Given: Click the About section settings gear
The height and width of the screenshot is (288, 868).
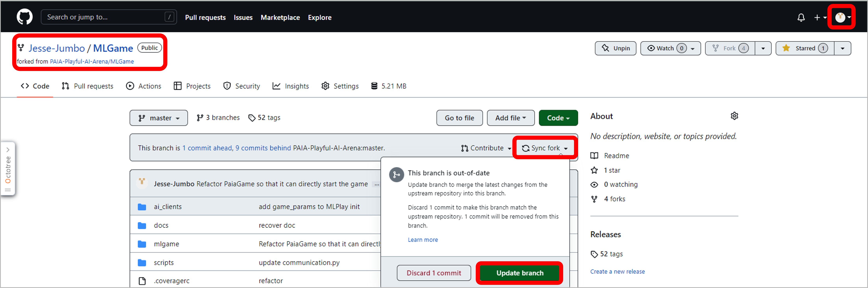Looking at the screenshot, I should click(x=734, y=116).
